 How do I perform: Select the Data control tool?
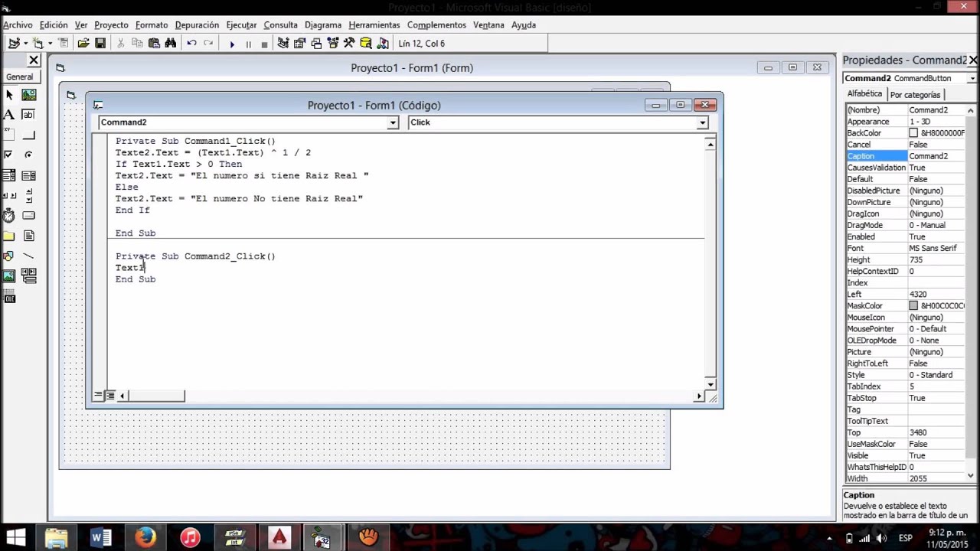pos(29,275)
